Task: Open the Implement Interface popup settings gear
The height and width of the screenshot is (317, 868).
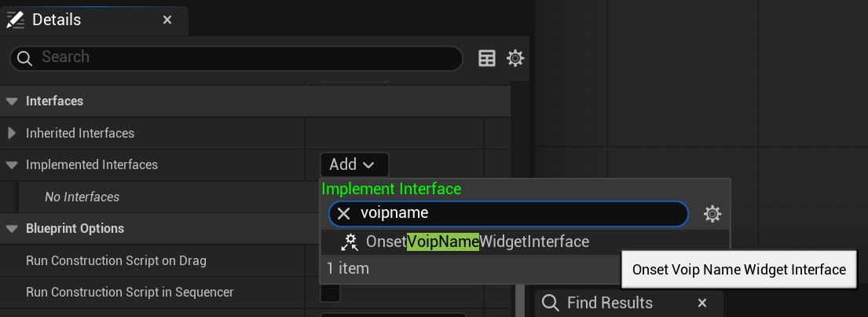Action: pos(712,214)
